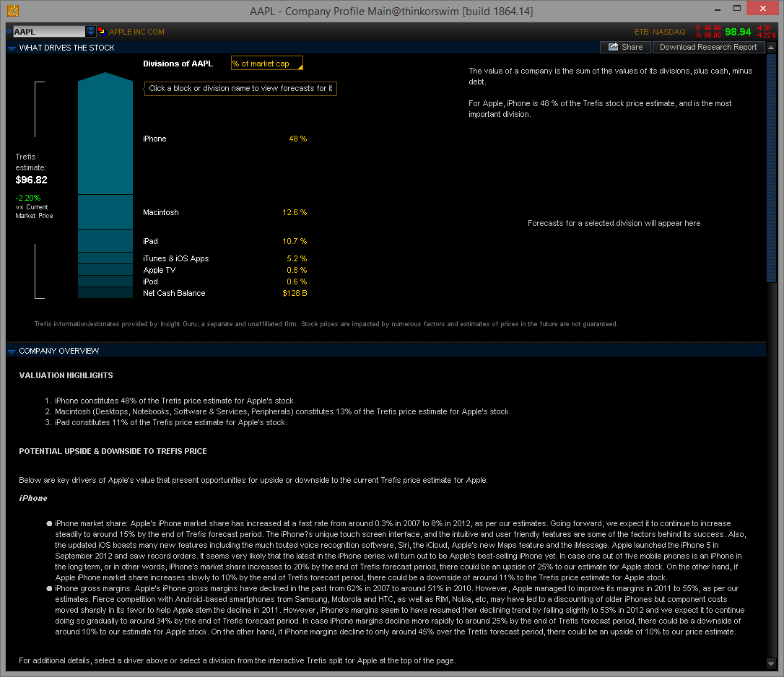
Task: Click the $96.82 Trefis estimate price
Action: click(x=32, y=180)
